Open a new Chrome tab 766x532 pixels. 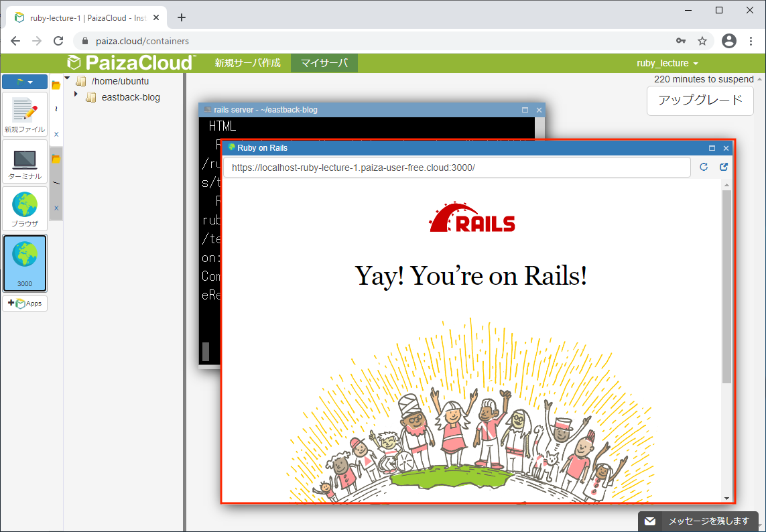pyautogui.click(x=181, y=17)
